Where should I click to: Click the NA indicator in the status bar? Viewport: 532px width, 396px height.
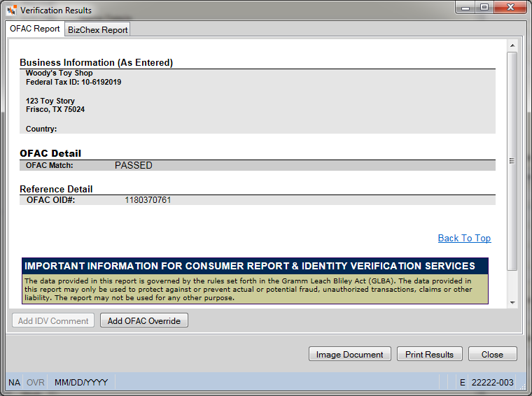(14, 383)
